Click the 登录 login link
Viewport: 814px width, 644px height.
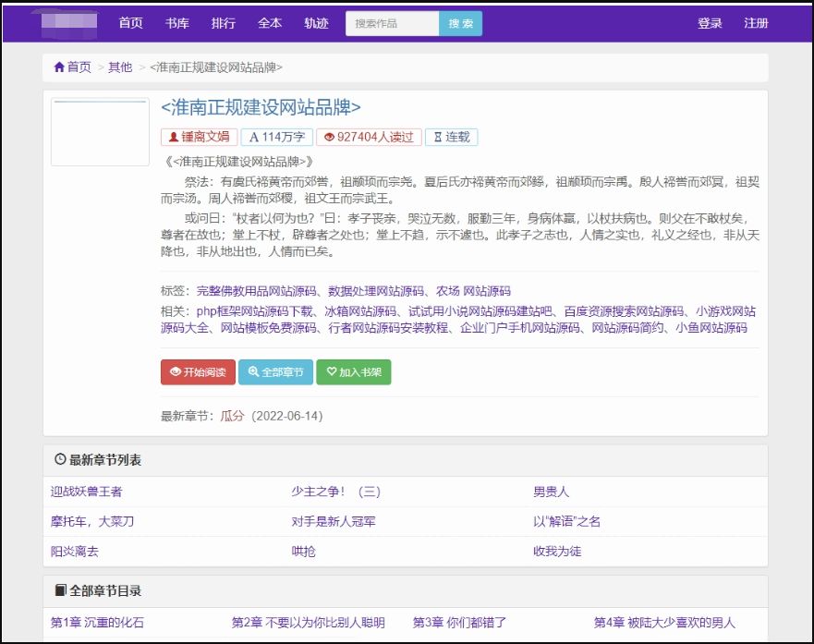point(710,23)
